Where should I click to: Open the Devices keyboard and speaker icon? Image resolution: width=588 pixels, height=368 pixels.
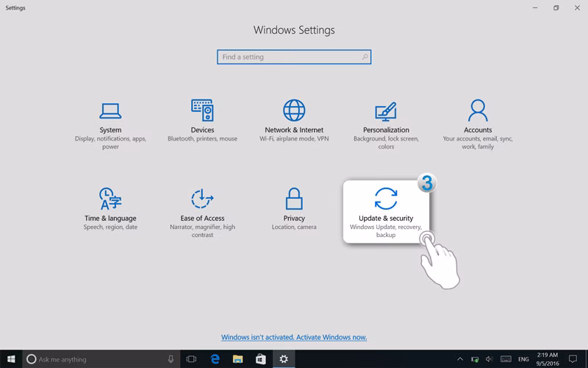click(x=202, y=110)
